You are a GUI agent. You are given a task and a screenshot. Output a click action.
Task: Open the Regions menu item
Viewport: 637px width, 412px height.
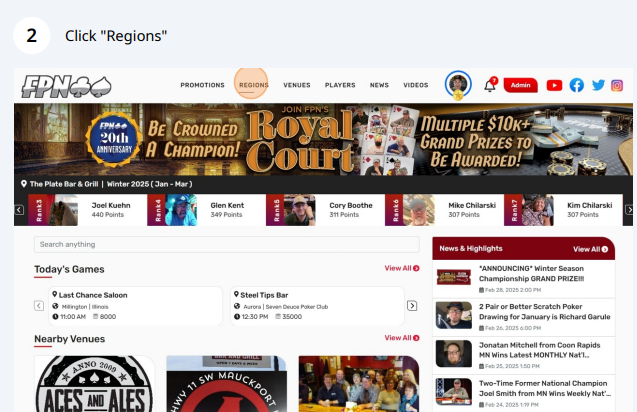tap(254, 85)
